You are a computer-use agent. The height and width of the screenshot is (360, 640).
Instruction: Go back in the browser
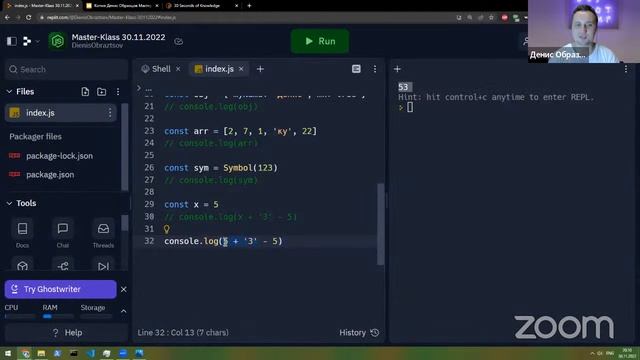pos(7,18)
